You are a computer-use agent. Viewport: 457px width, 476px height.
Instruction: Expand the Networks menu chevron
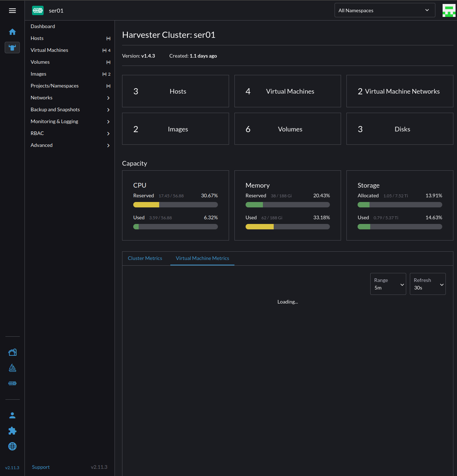[108, 98]
